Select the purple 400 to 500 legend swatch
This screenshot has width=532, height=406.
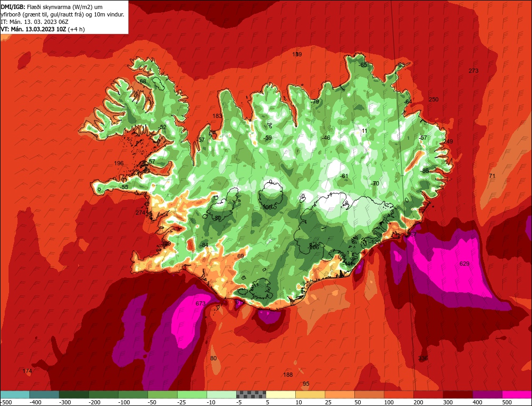487,394
